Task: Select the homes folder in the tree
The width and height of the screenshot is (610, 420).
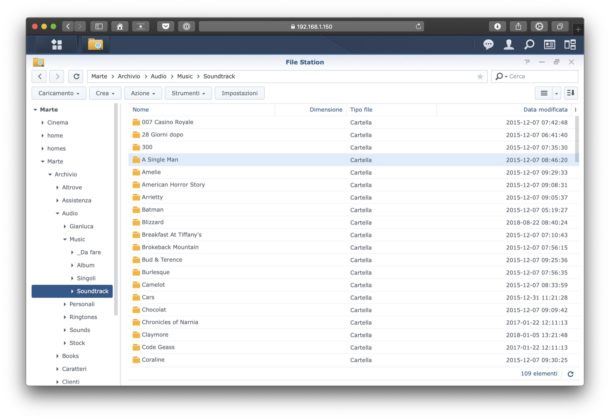Action: pyautogui.click(x=56, y=149)
